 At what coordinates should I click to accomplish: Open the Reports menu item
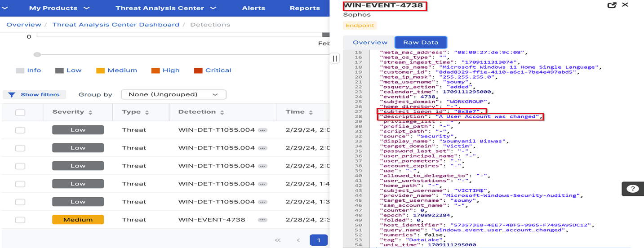click(305, 8)
